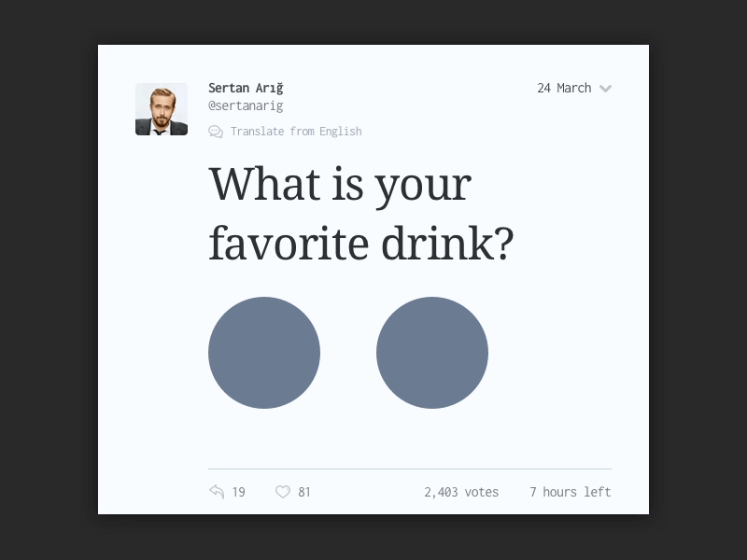
Task: Click the username Sertan Arığ
Action: pyautogui.click(x=246, y=87)
